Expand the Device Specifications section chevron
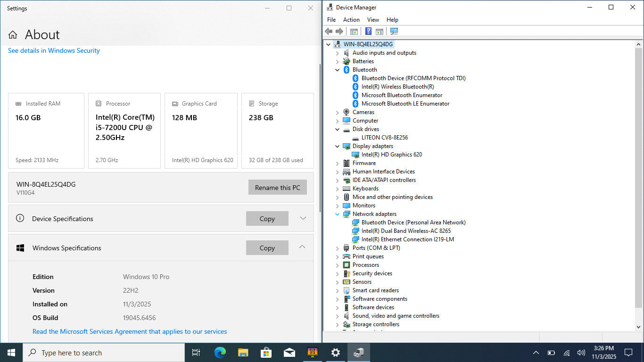 click(303, 218)
